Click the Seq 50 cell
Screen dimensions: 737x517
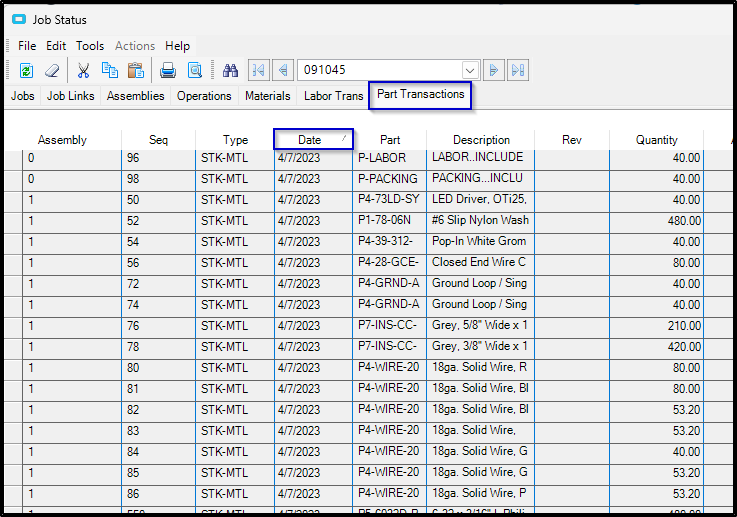[x=158, y=200]
